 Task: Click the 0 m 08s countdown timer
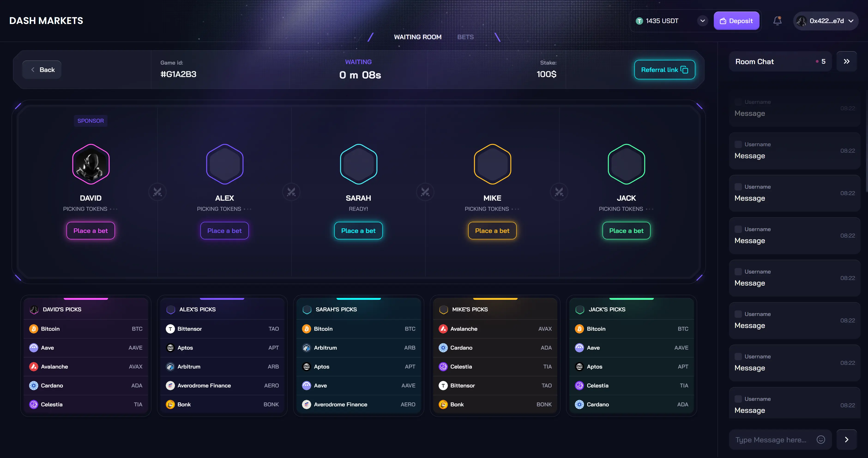[360, 75]
